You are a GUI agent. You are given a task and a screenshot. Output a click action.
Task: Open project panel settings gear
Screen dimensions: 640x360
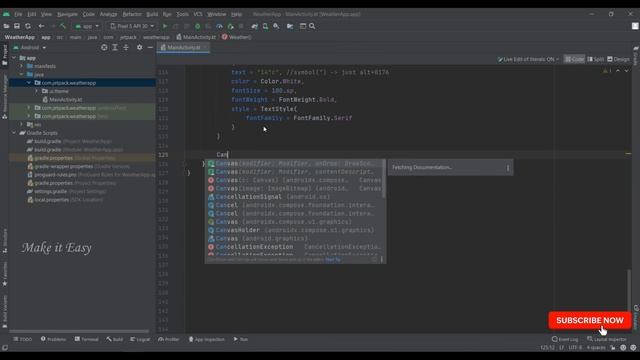coord(140,47)
